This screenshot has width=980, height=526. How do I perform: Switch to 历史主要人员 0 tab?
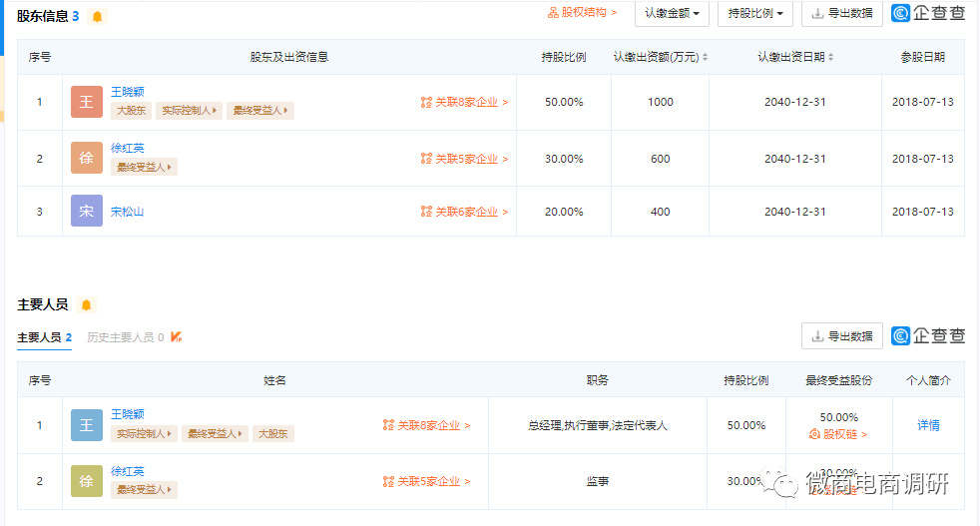click(x=125, y=337)
